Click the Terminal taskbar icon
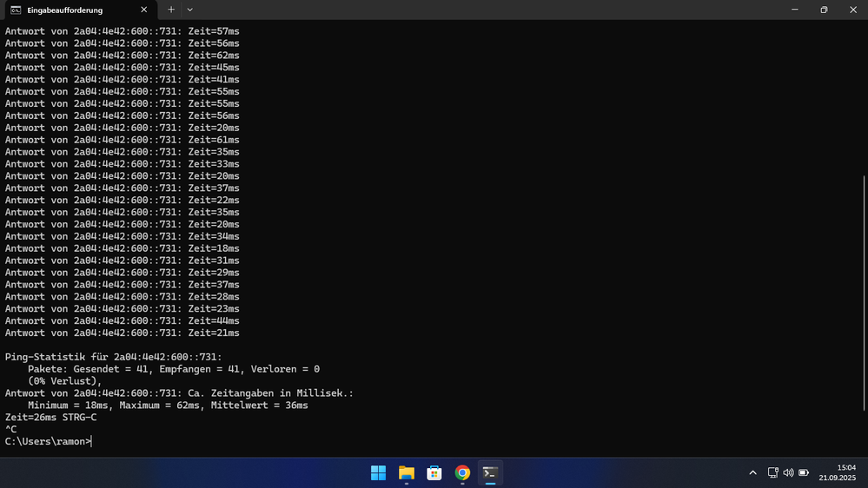 click(x=490, y=473)
